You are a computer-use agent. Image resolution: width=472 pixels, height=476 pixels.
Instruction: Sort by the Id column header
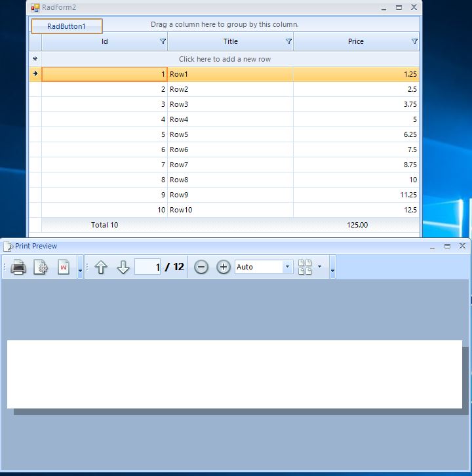(x=104, y=41)
